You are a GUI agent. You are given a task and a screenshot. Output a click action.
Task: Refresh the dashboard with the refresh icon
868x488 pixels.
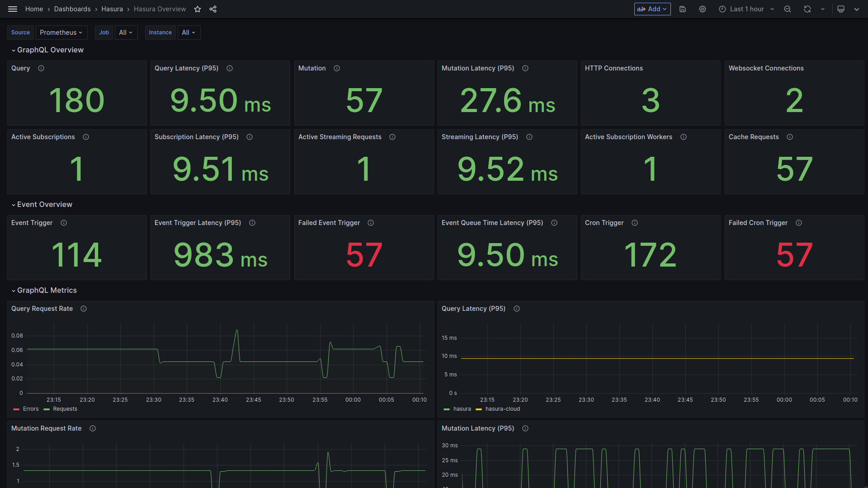pos(807,9)
